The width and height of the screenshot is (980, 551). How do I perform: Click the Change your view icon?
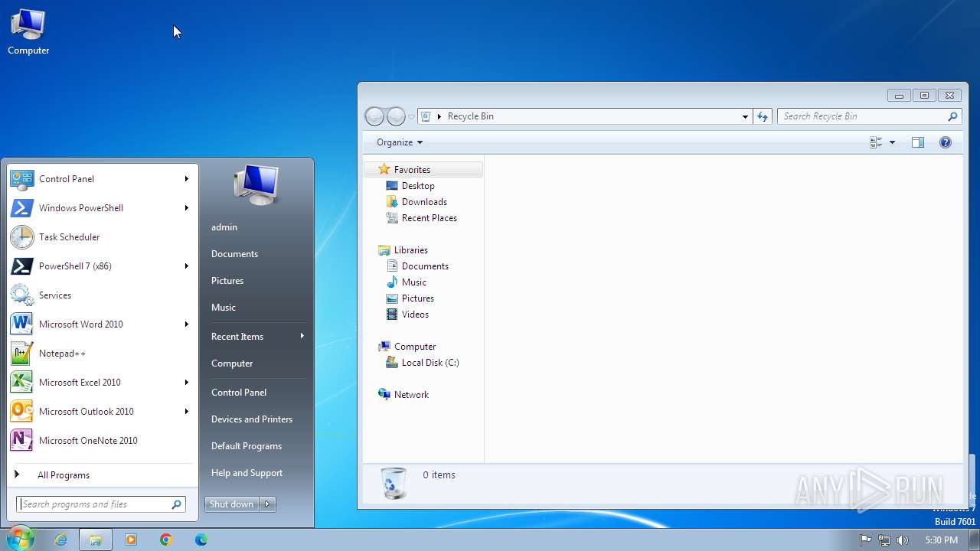point(876,142)
